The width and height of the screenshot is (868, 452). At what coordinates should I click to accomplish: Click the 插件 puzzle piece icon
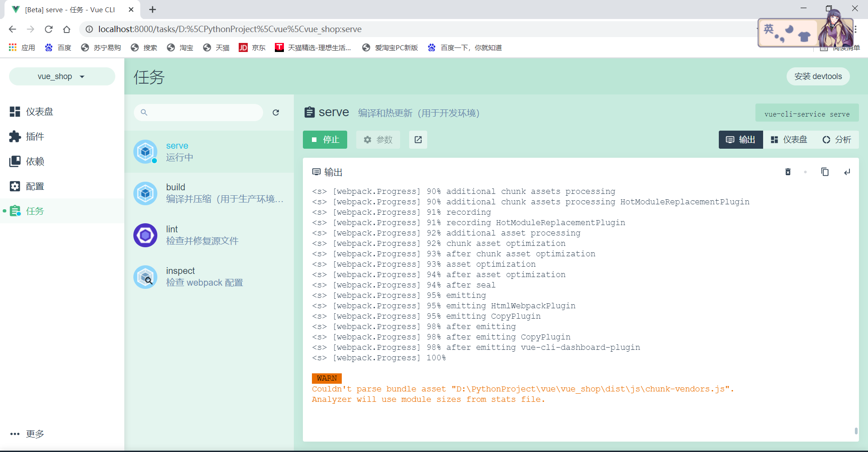pos(15,137)
